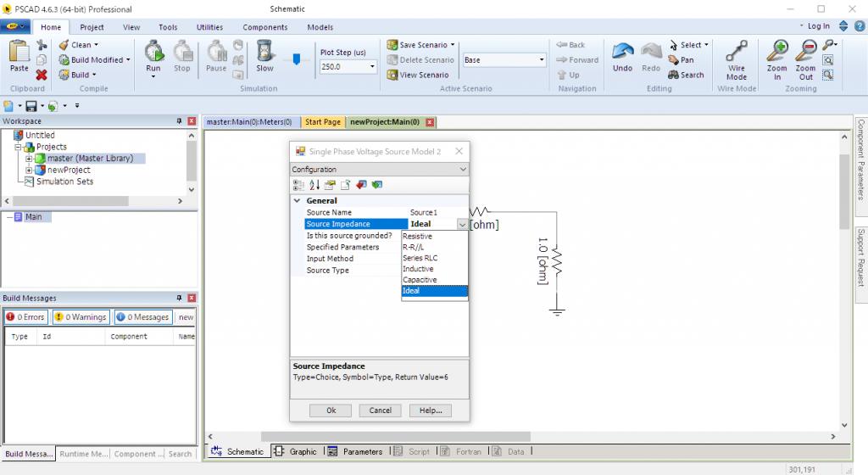Open the Plot Step value dropdown
Image resolution: width=868 pixels, height=475 pixels.
point(372,66)
